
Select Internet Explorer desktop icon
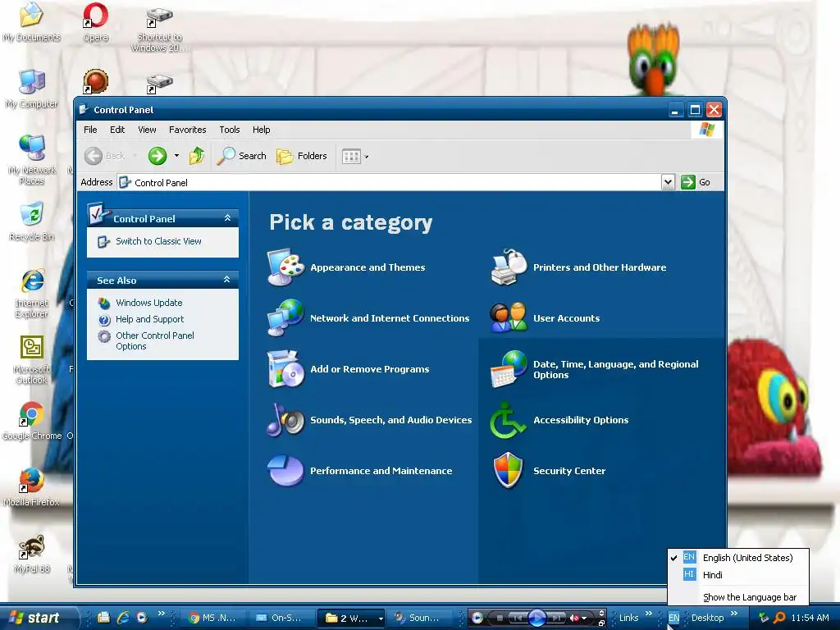32,293
